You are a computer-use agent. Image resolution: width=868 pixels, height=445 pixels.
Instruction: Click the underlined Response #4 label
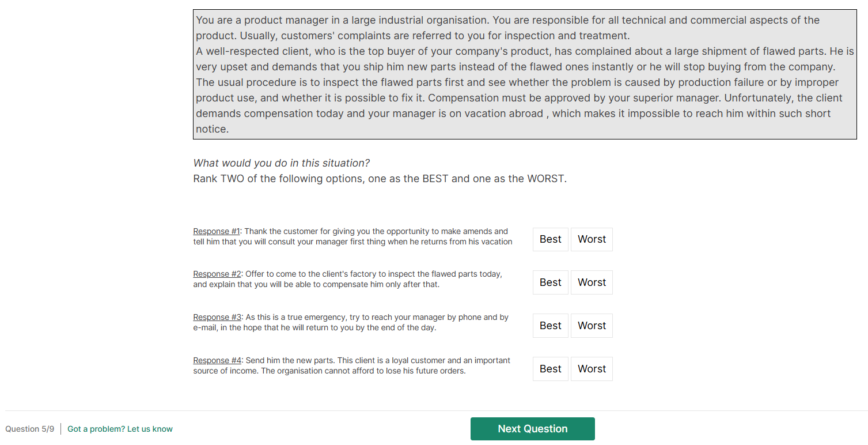[217, 361]
